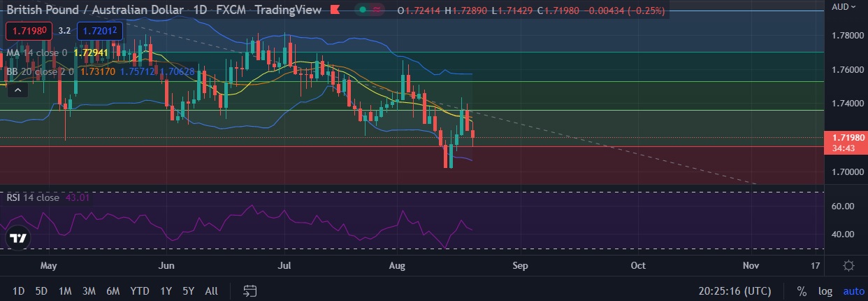Click the 1D interval label in chart title

pos(199,10)
